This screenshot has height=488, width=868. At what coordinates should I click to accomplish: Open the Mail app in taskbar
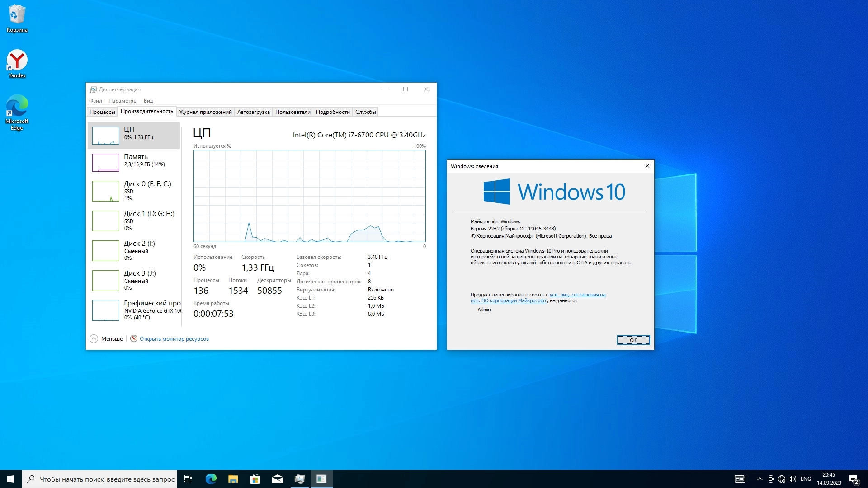(277, 479)
